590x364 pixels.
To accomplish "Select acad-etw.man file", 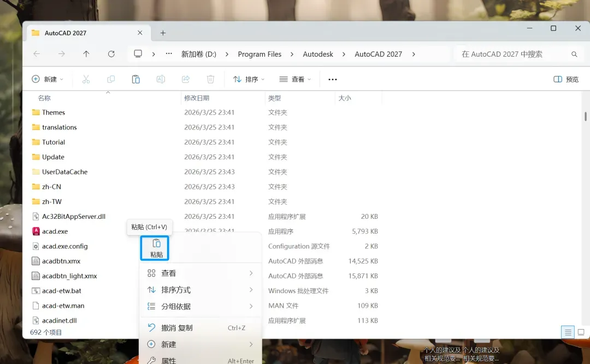I will (x=63, y=306).
